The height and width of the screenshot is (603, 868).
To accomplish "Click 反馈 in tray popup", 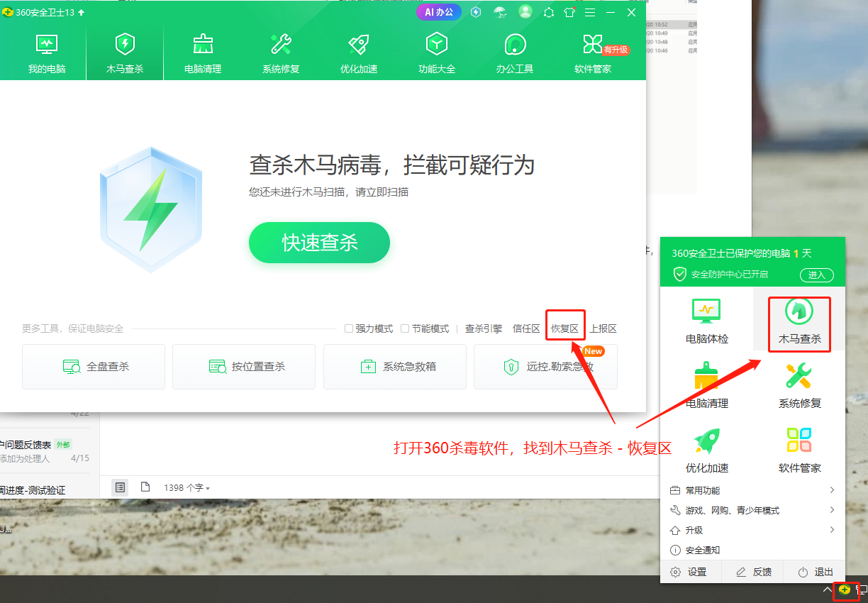I will click(753, 572).
